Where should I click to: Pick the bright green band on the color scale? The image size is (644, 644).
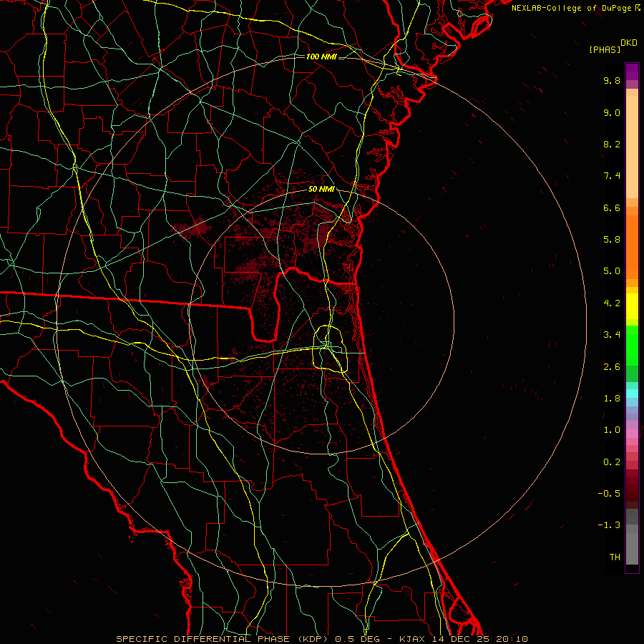(x=632, y=345)
